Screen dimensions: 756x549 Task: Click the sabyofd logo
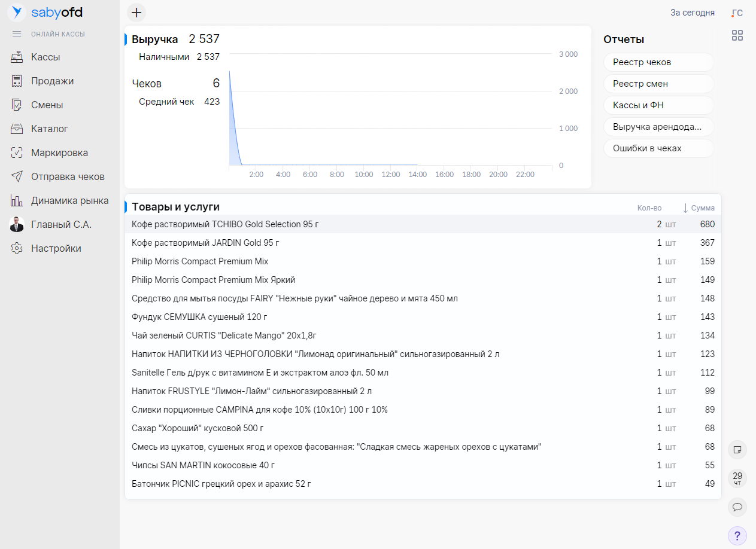[45, 13]
